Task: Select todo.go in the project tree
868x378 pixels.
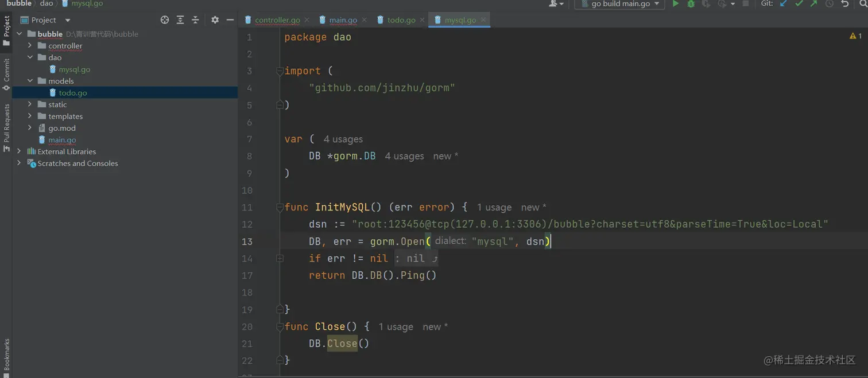Action: click(73, 92)
